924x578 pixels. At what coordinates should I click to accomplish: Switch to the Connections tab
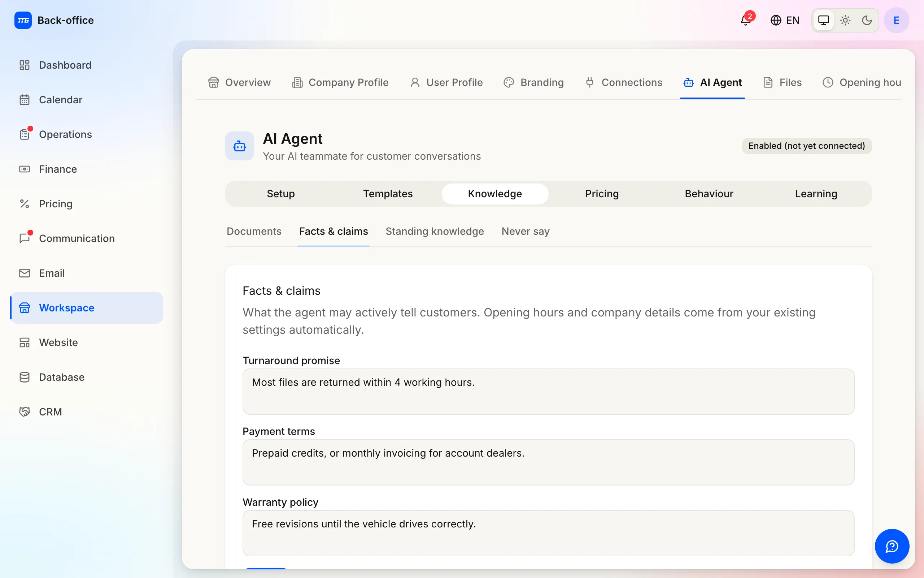coord(624,83)
